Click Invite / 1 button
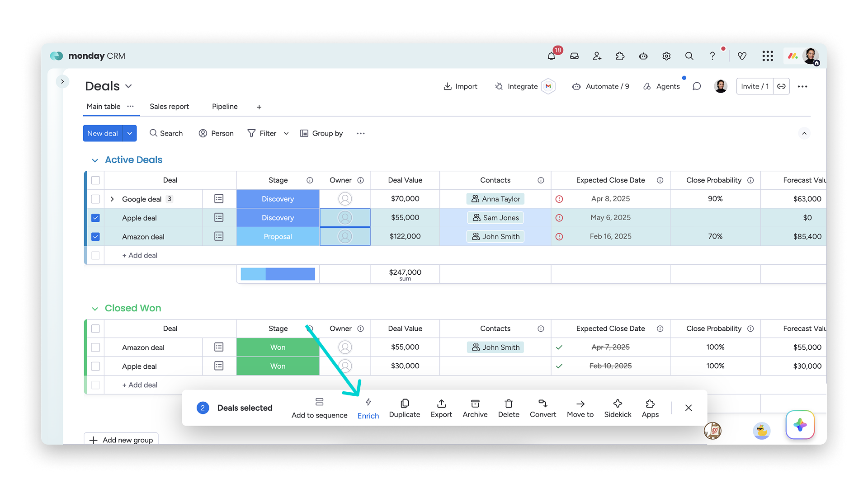This screenshot has width=868, height=488. pyautogui.click(x=755, y=86)
